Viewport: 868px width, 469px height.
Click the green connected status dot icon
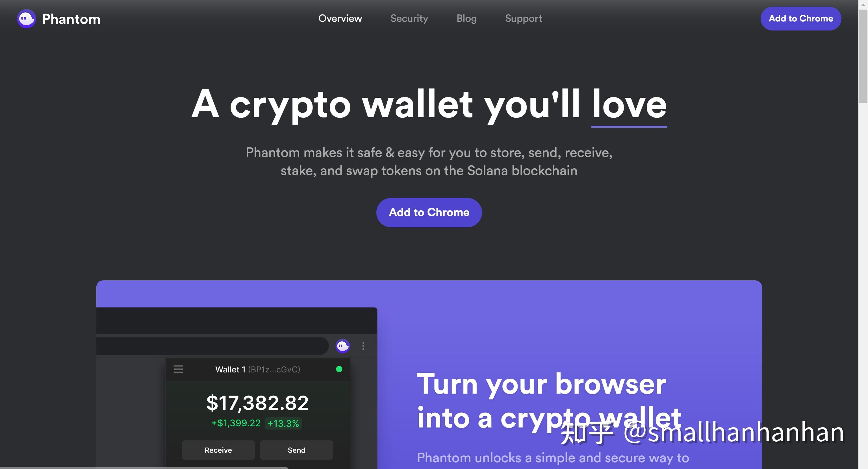(339, 369)
